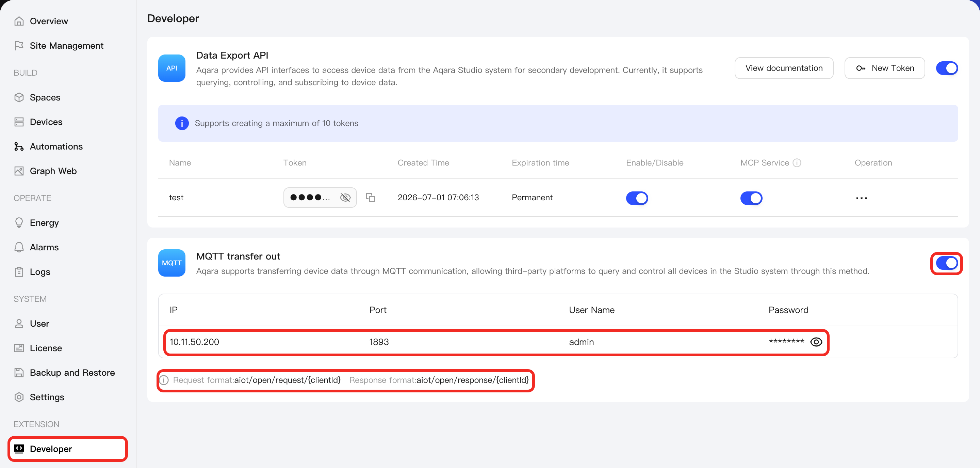The image size is (980, 468).
Task: Select request format aiot/open/request/{clientId}
Action: 287,380
